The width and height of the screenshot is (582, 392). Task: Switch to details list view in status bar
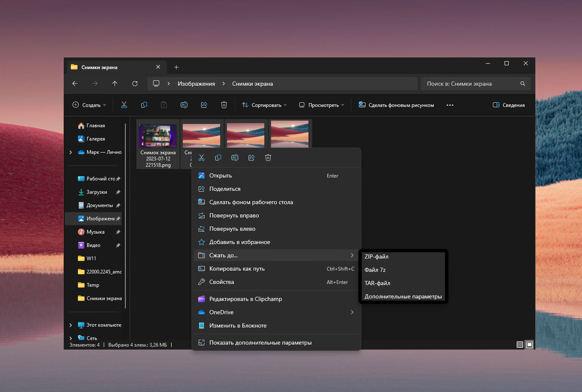(x=520, y=345)
